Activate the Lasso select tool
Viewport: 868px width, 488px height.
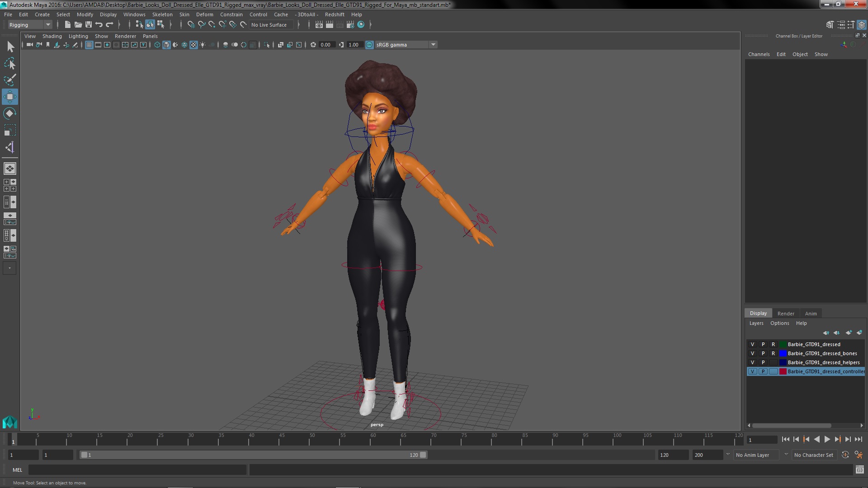[10, 63]
